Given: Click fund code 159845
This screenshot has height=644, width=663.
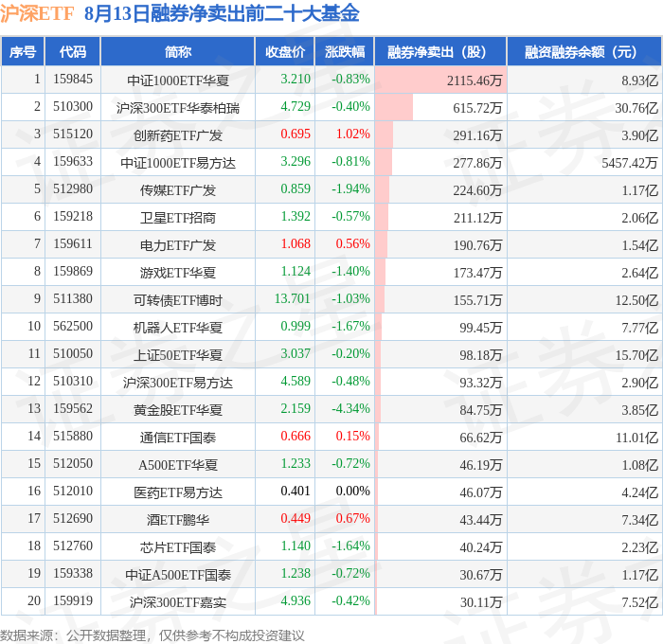Looking at the screenshot, I should pyautogui.click(x=73, y=79).
